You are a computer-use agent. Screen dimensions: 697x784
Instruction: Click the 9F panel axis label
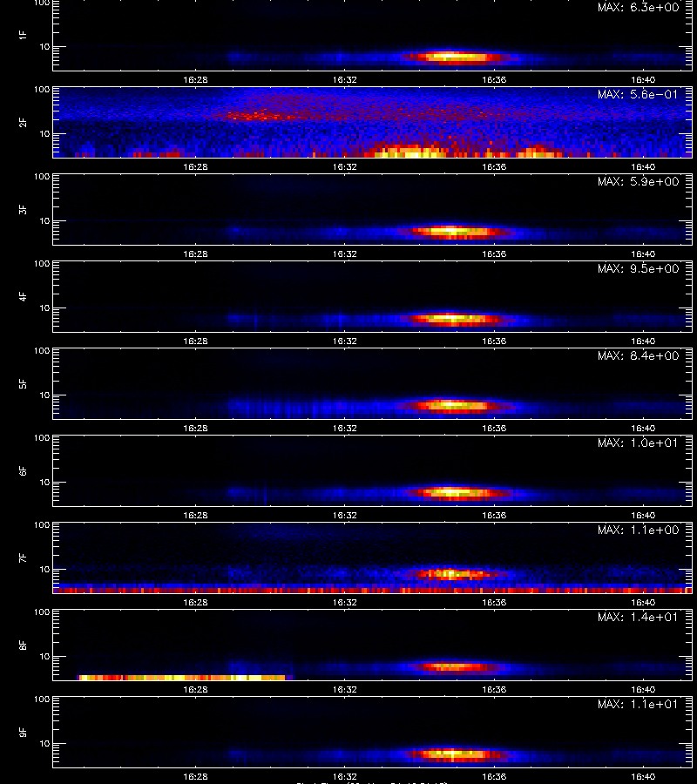(23, 733)
